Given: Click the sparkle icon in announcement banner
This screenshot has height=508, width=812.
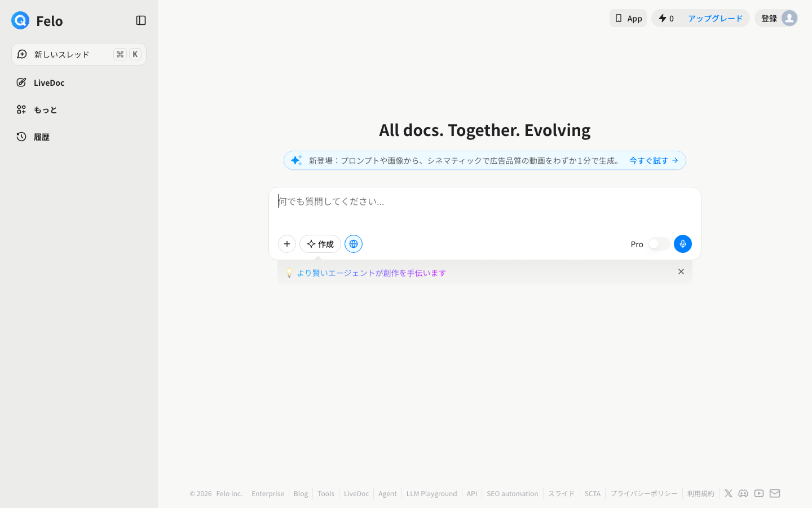Looking at the screenshot, I should [x=296, y=160].
